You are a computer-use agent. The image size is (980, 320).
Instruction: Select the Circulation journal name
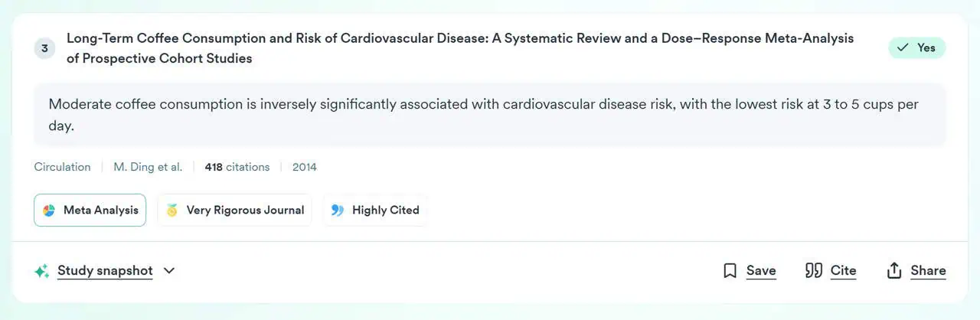point(62,167)
